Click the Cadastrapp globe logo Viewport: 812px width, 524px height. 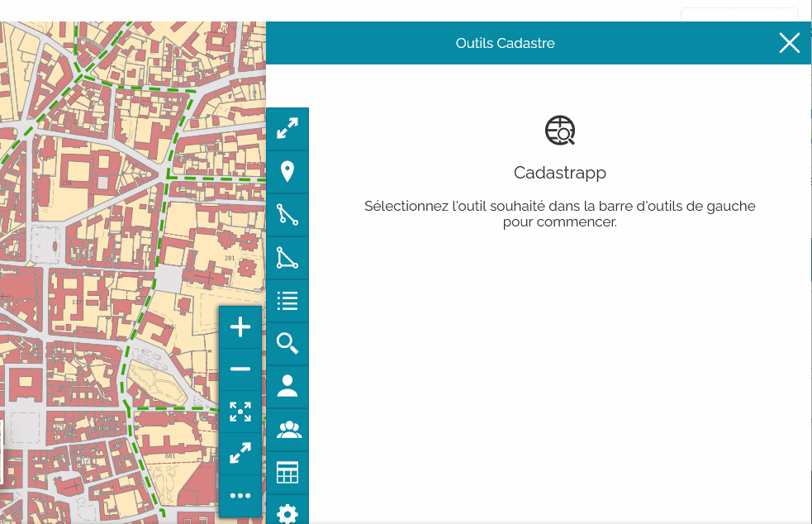point(560,130)
